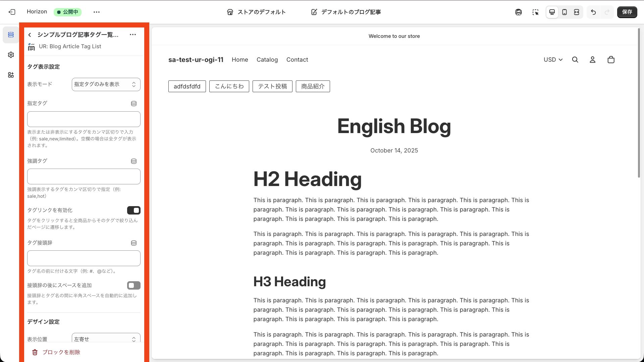This screenshot has height=362, width=644.
Task: Open the app embeds panel icon
Action: 11,75
